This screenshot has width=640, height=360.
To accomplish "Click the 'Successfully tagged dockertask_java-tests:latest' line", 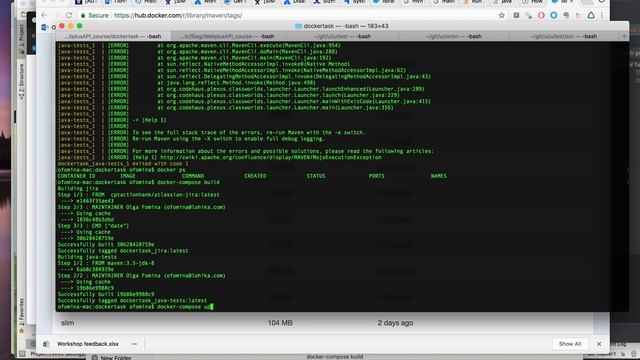I will point(132,300).
